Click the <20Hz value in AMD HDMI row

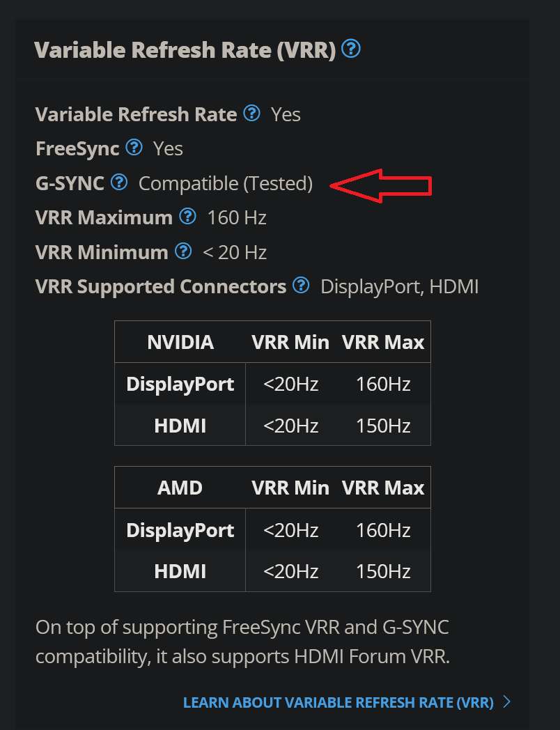[290, 571]
